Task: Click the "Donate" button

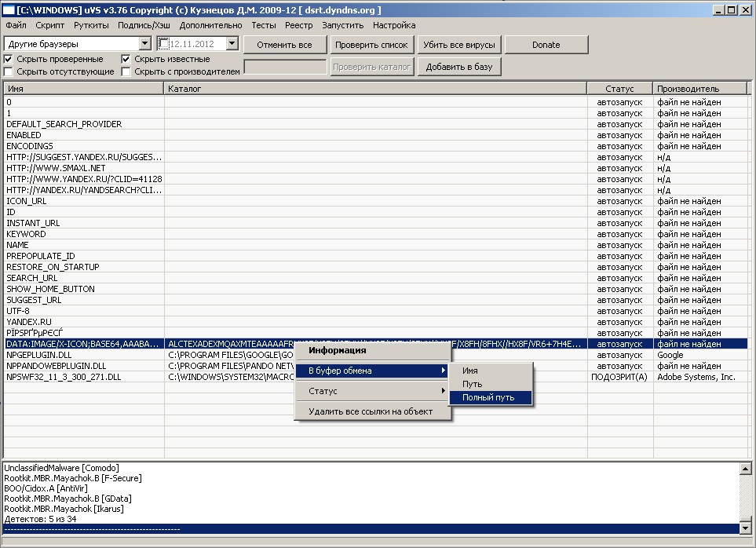Action: pyautogui.click(x=546, y=45)
